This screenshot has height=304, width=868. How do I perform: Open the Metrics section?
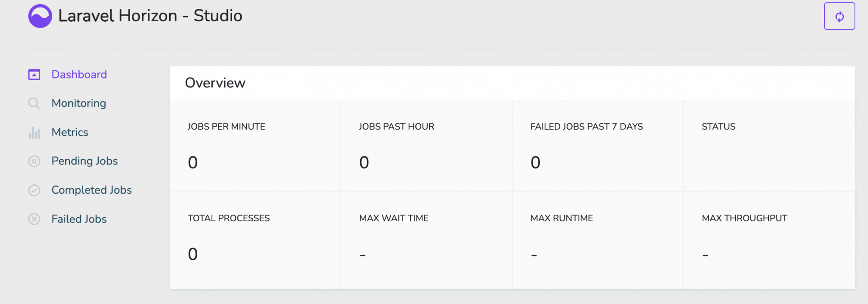[70, 132]
